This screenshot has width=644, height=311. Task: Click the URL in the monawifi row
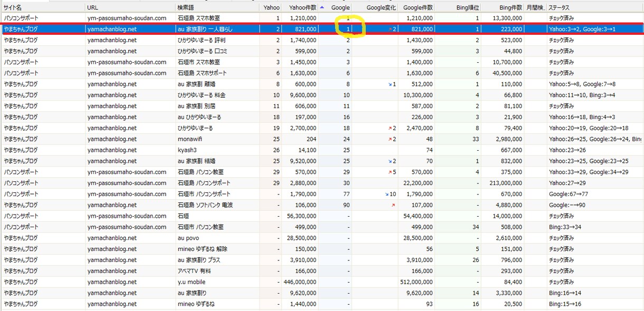pyautogui.click(x=112, y=139)
